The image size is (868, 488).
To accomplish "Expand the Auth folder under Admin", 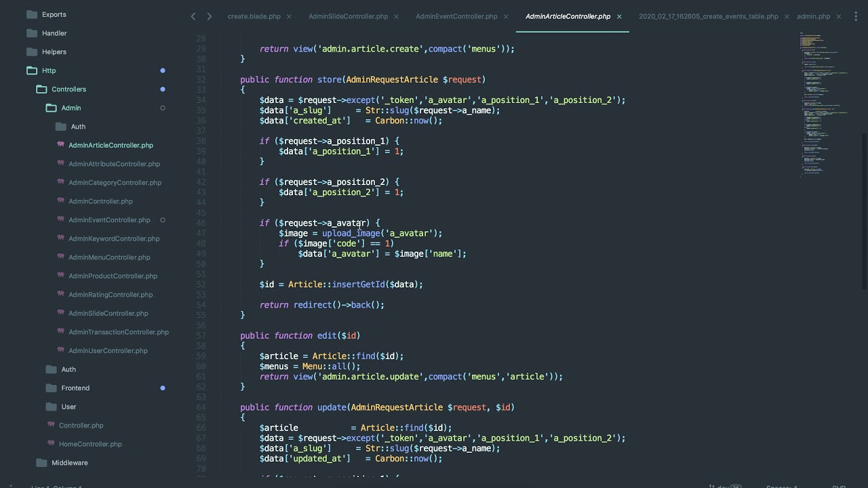I will coord(61,127).
